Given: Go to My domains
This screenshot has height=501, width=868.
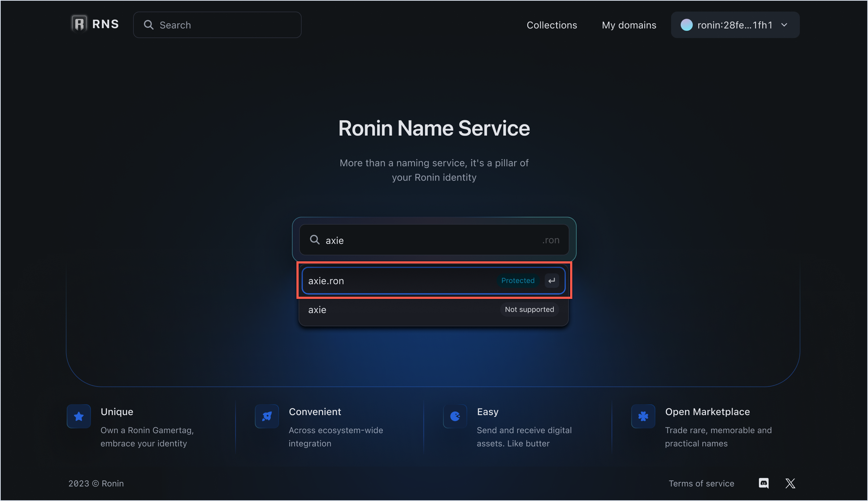Looking at the screenshot, I should pos(629,25).
